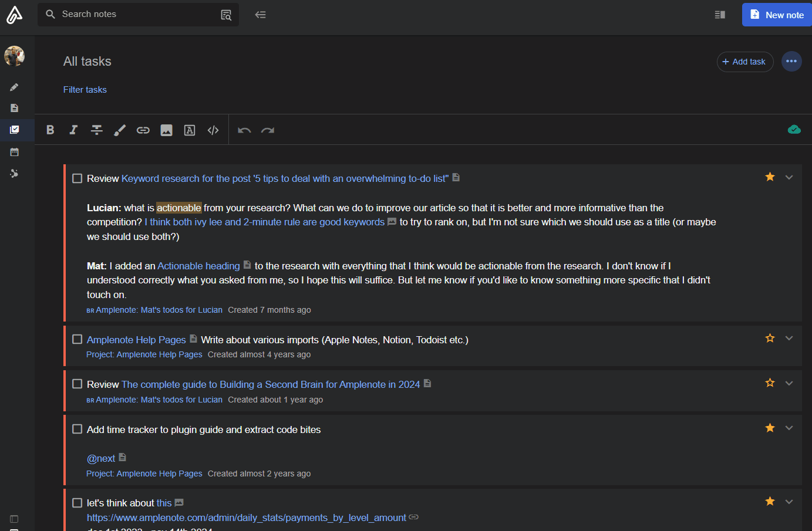
Task: Undo the last edit
Action: (244, 130)
